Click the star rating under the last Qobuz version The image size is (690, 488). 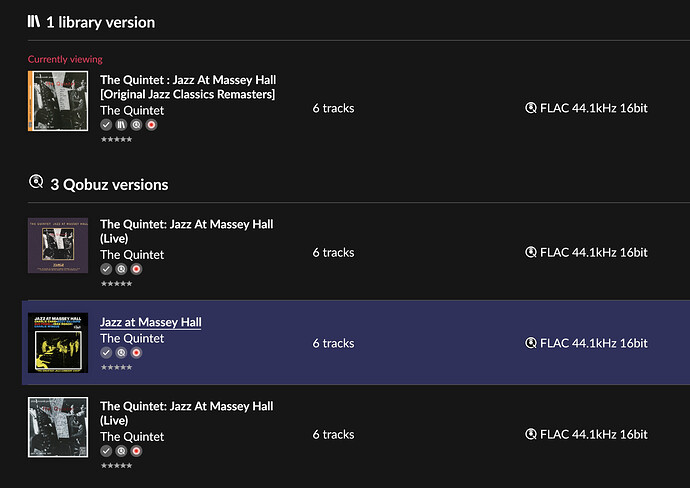click(x=116, y=466)
